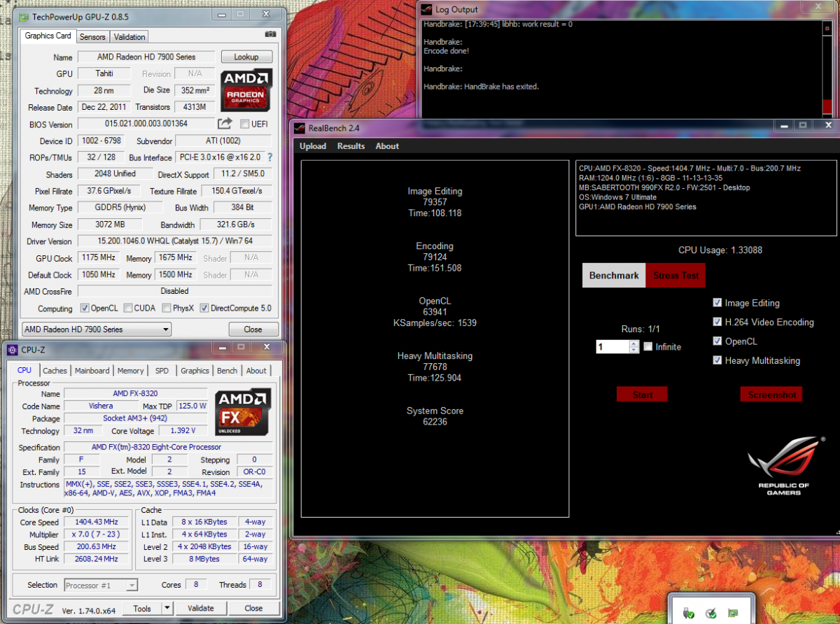
Task: Open the AMD Radeon HD 7900 Series card dropdown
Action: tap(97, 329)
